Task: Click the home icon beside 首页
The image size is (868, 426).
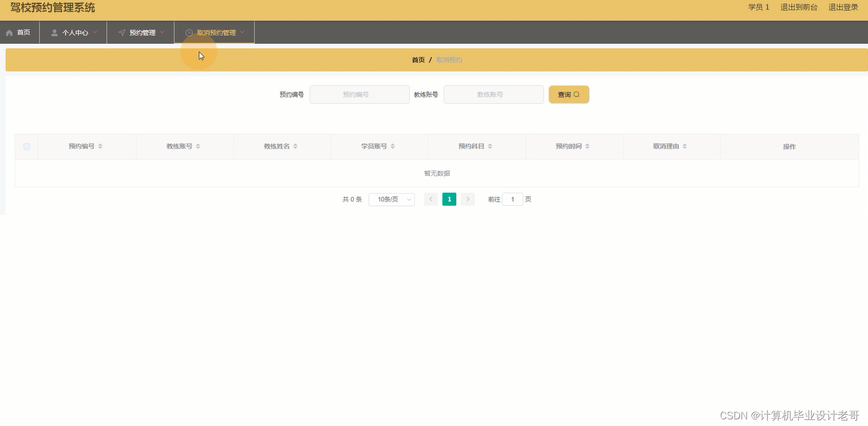Action: pos(9,32)
